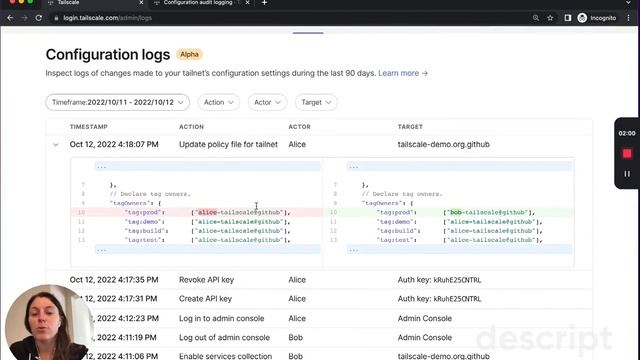Bookmark page with the star icon

click(x=550, y=18)
